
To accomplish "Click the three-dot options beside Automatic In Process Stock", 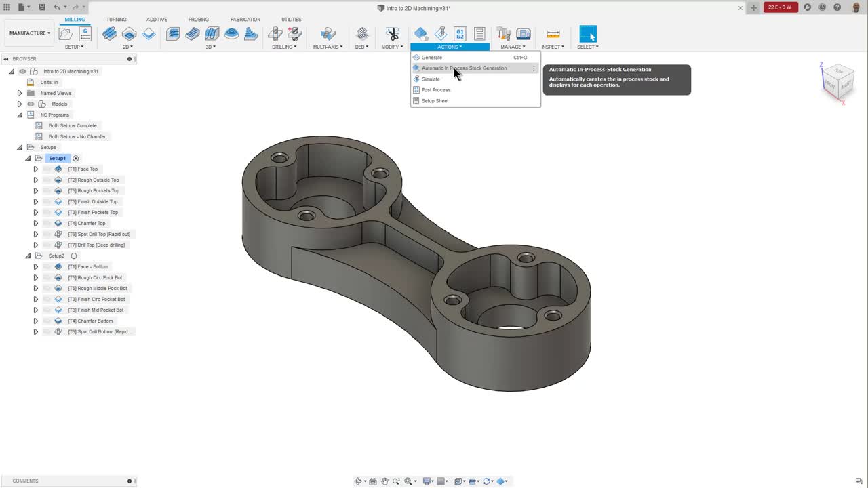I will pos(534,68).
